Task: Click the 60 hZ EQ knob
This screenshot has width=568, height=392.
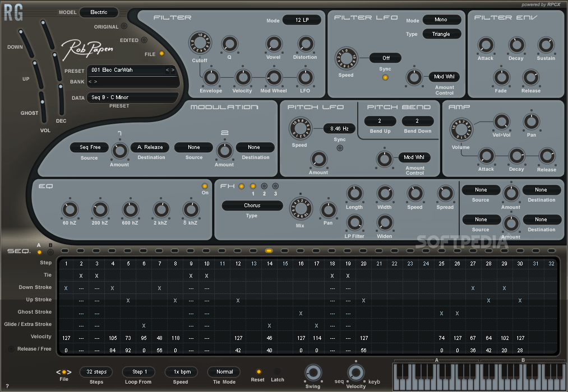Action: coord(70,210)
